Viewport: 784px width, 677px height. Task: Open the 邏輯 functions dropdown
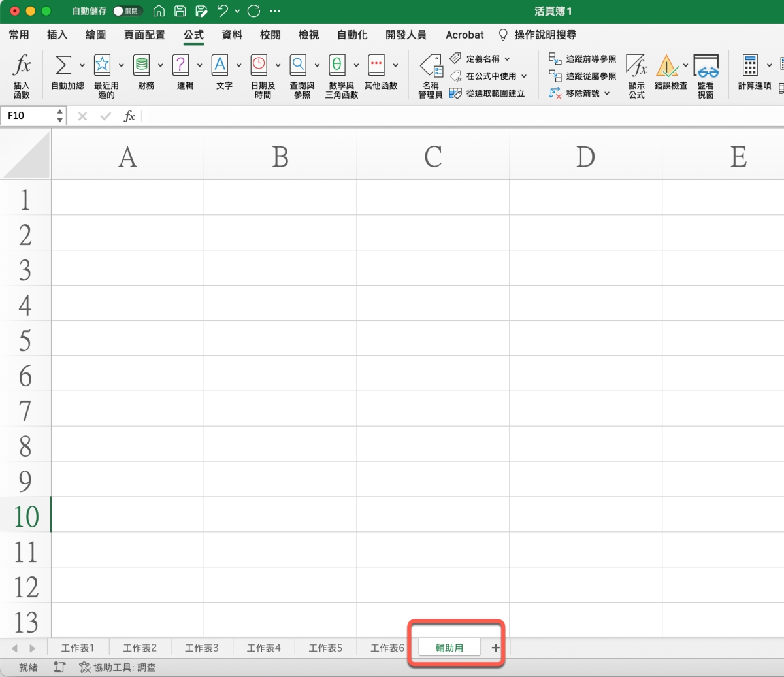tap(200, 65)
